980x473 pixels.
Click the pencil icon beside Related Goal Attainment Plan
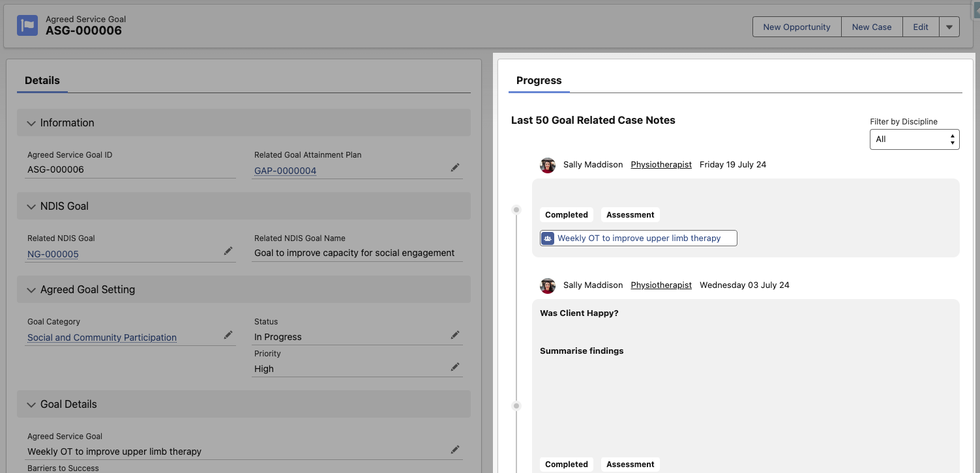(x=455, y=167)
